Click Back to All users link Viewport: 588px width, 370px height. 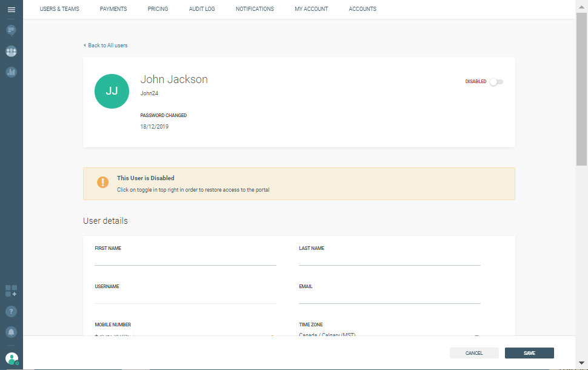(x=106, y=45)
